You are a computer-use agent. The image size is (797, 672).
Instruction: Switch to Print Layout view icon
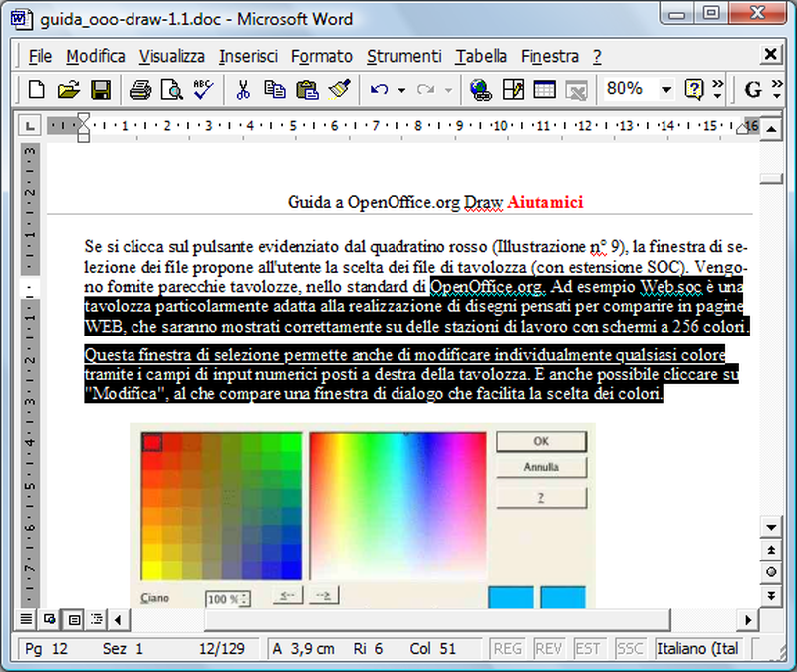[x=74, y=619]
